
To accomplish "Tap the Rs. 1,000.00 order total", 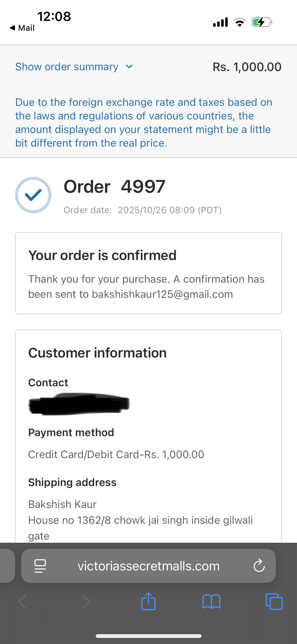I will [247, 67].
